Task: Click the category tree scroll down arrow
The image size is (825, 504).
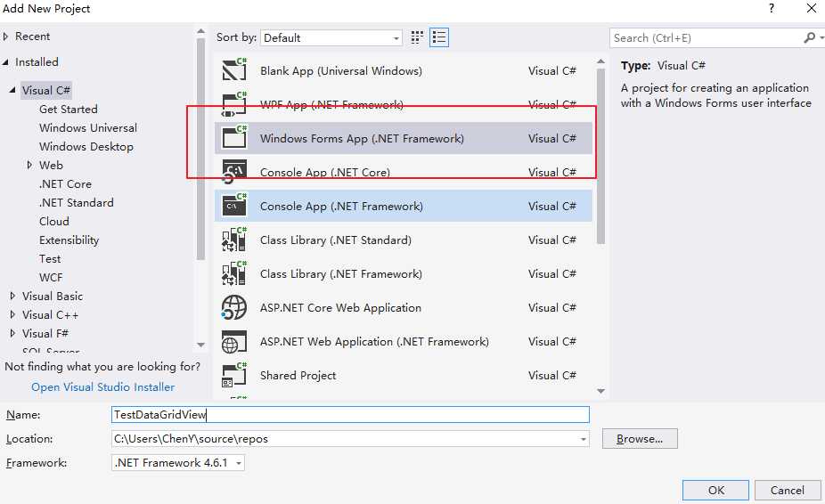Action: point(200,345)
